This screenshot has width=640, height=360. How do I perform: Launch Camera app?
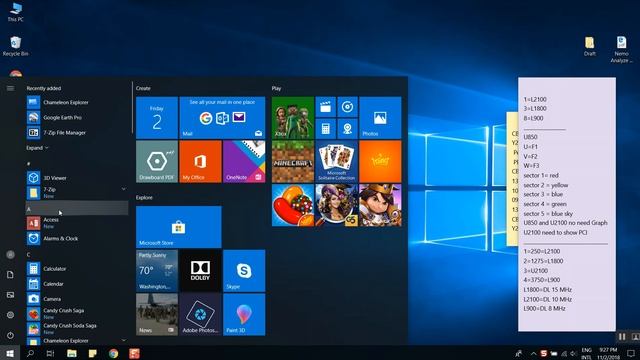point(77,299)
